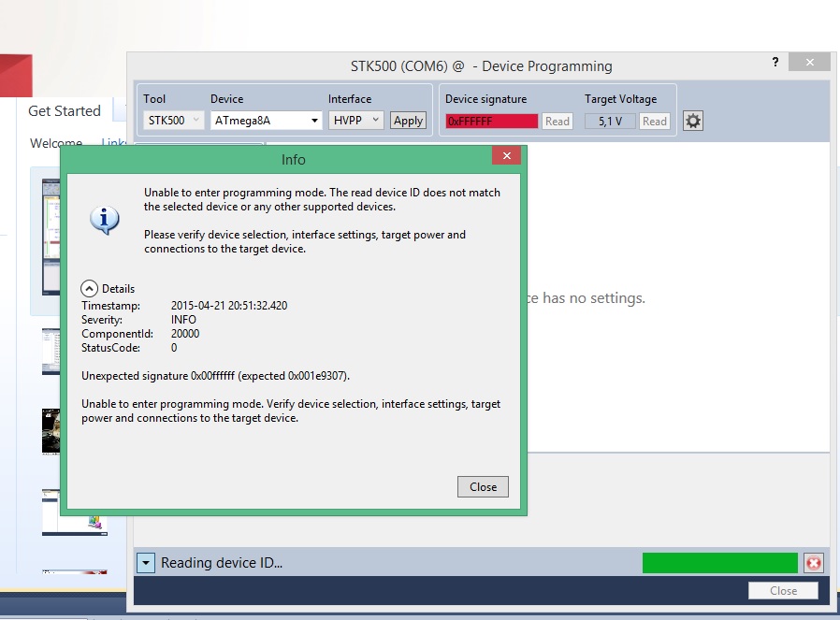
Task: Open the Tool dropdown showing STK500
Action: click(x=174, y=121)
